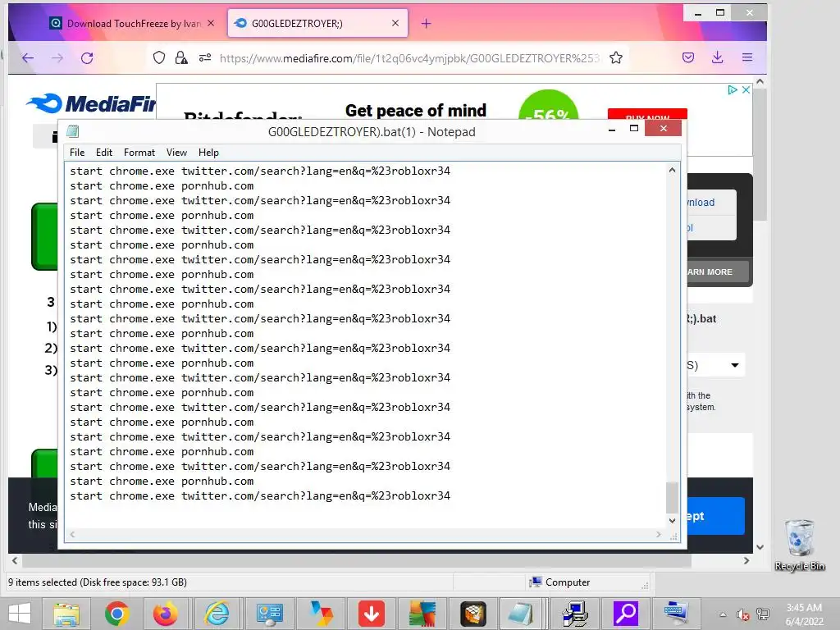Click Notepad scroll up arrow

pyautogui.click(x=673, y=170)
